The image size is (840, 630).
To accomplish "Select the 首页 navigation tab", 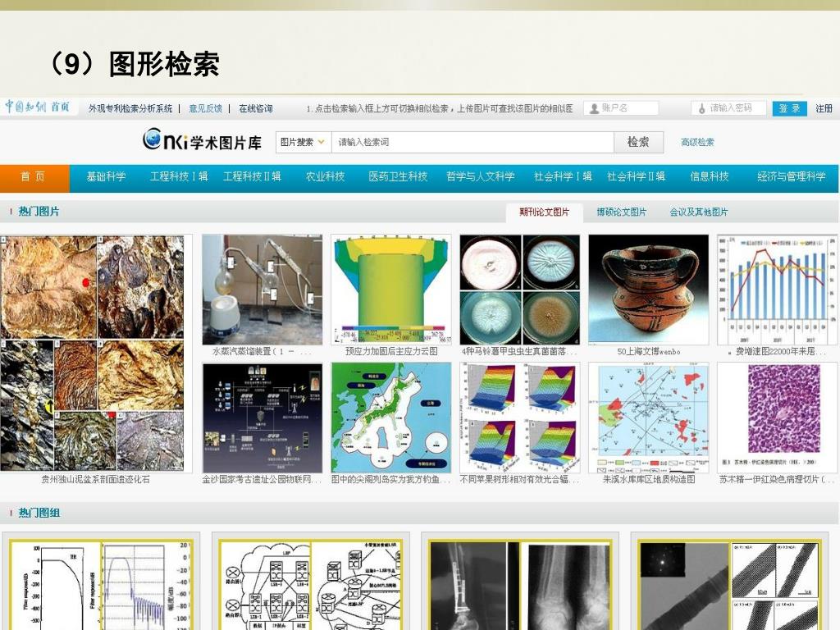I will coord(34,177).
